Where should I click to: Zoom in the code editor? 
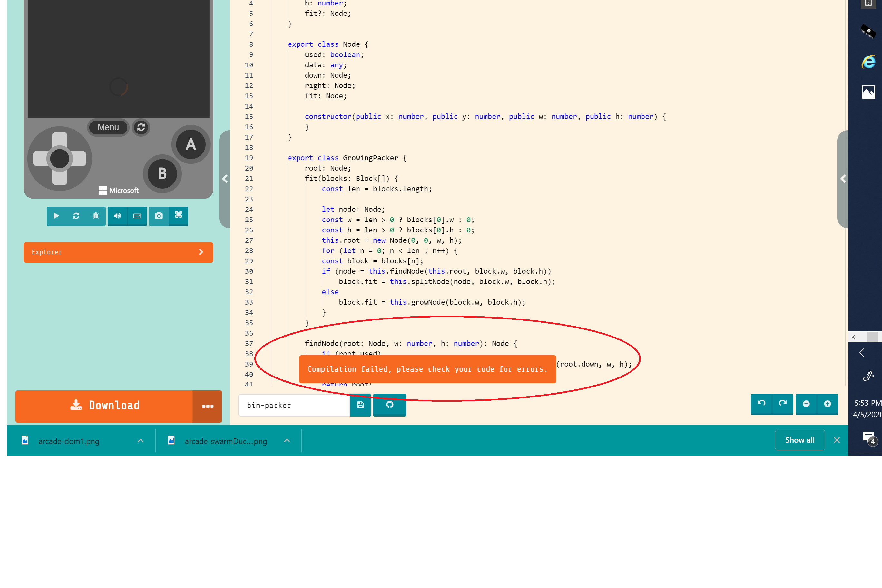coord(827,404)
